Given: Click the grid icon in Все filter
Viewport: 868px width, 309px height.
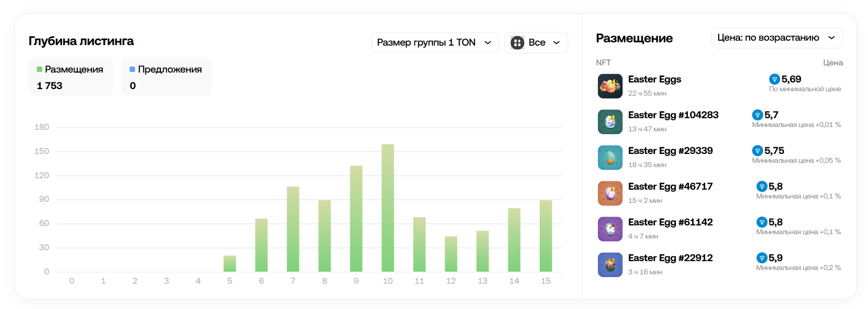Looking at the screenshot, I should point(517,43).
